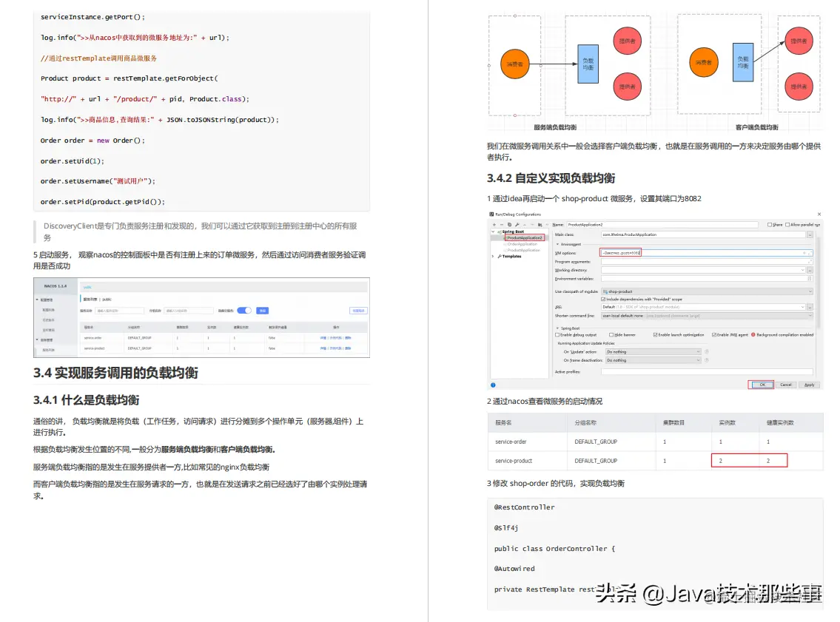
Task: Click Cancel in Run/Debug Configurations
Action: (785, 385)
